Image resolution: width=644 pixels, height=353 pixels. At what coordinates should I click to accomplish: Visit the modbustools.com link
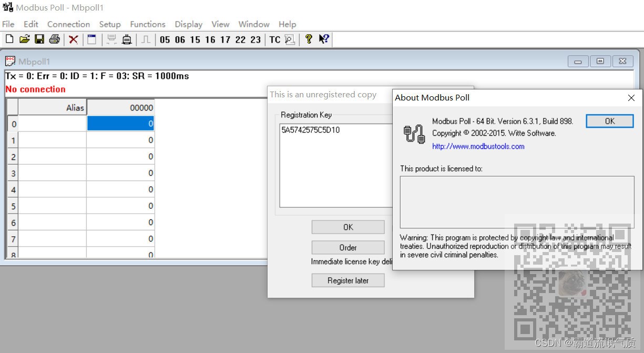point(477,146)
